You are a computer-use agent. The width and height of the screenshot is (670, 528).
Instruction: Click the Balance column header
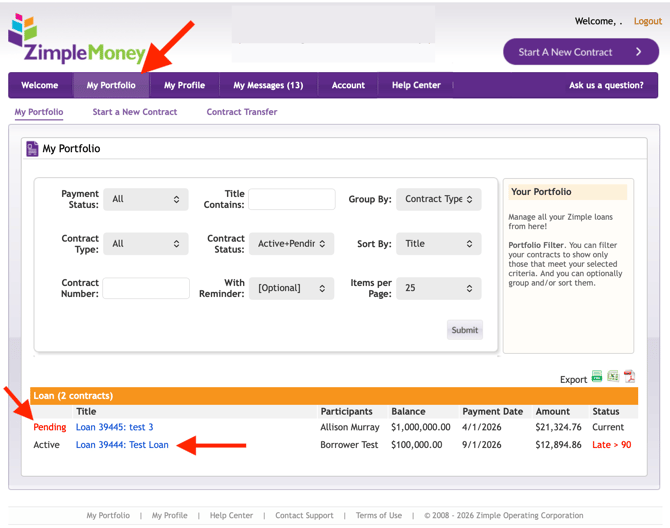[408, 411]
